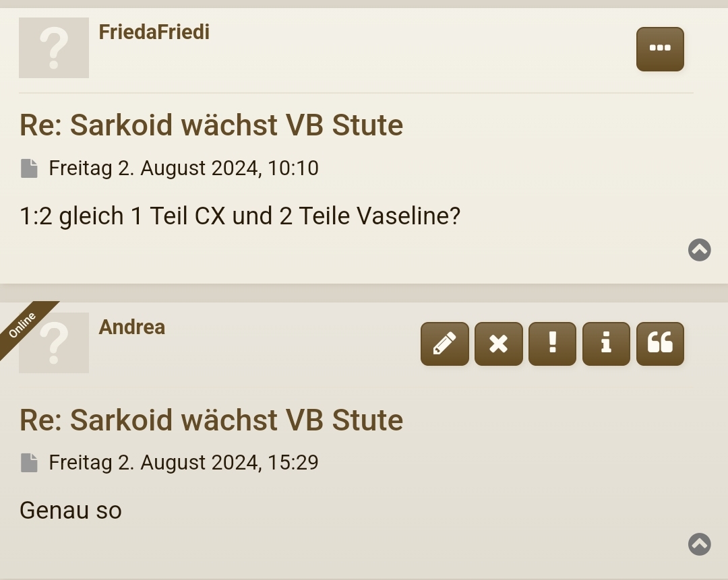The width and height of the screenshot is (728, 580).
Task: Open Andrea's post title link
Action: point(211,420)
